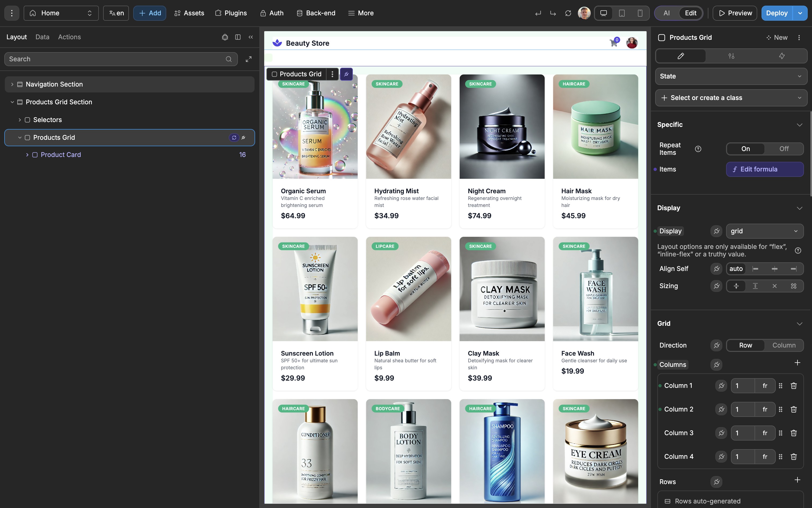Turn Repeat Items Off
The image size is (812, 508).
(784, 149)
